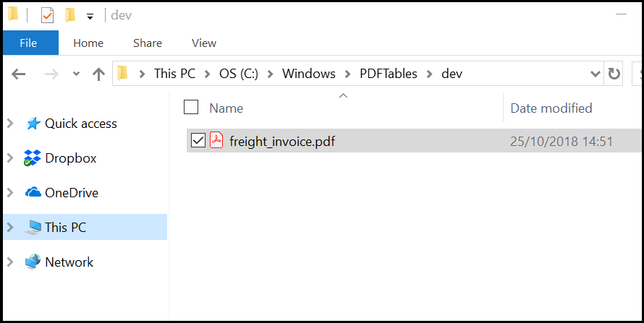Expand the Quick access tree node
This screenshot has width=644, height=323.
click(10, 124)
